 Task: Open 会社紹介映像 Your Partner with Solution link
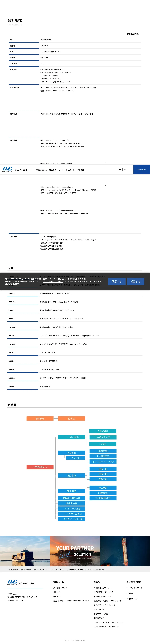point(71,601)
